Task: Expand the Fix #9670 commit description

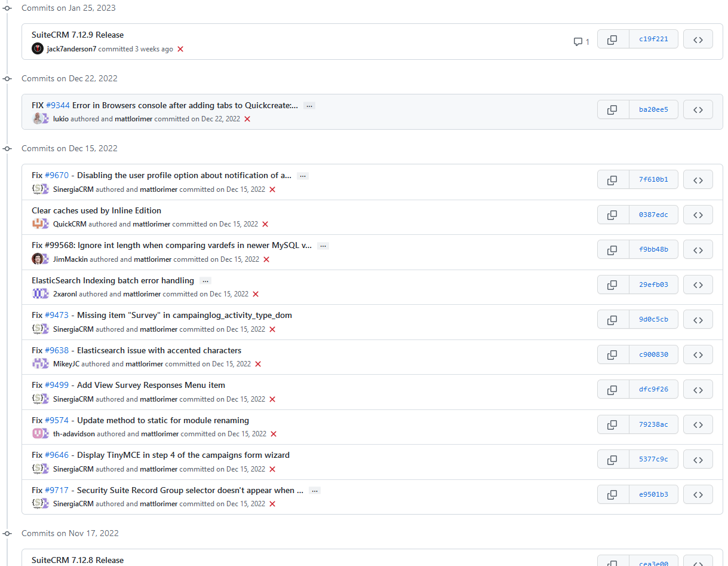Action: 303,176
